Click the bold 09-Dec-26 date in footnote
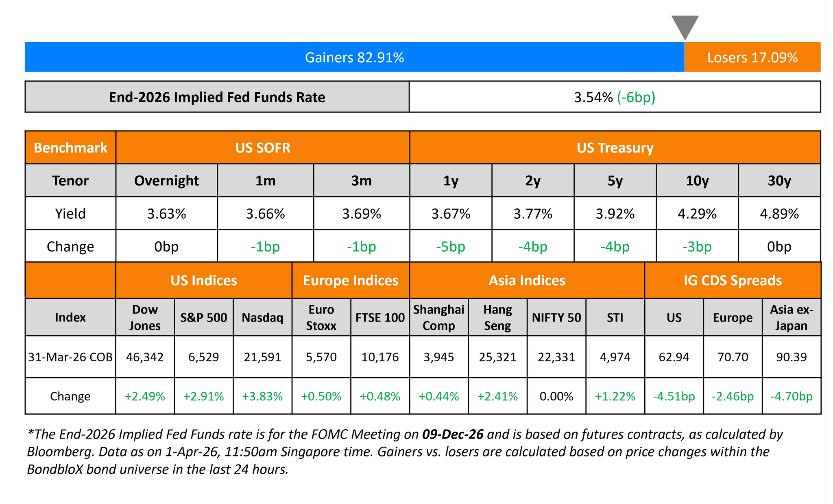The width and height of the screenshot is (833, 504). [x=453, y=434]
